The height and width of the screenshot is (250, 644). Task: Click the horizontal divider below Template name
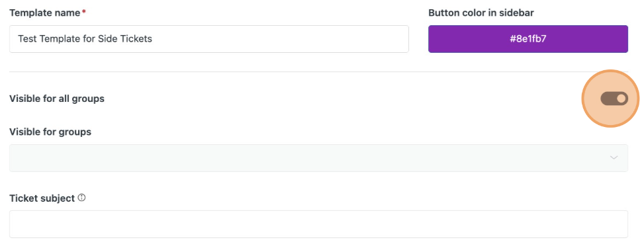(318, 72)
